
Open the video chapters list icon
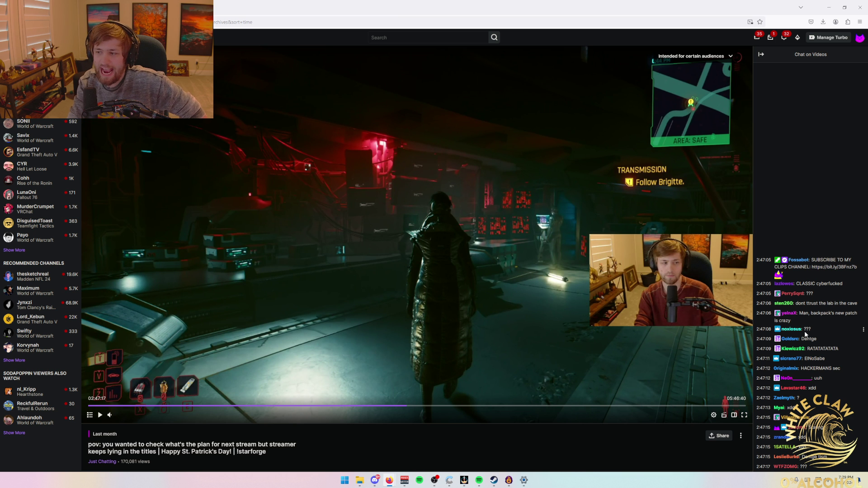tap(90, 415)
